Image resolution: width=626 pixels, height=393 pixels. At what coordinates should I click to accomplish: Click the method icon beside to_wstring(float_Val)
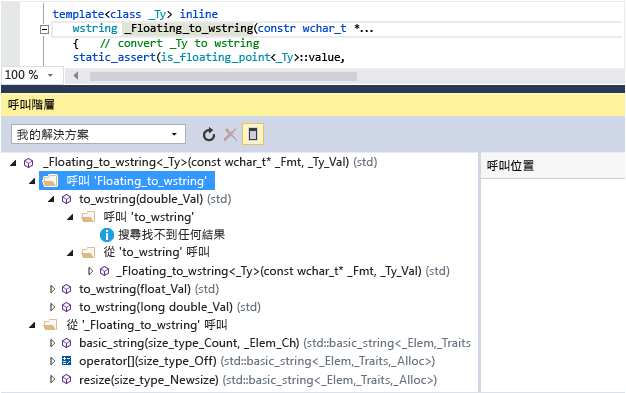tap(67, 289)
